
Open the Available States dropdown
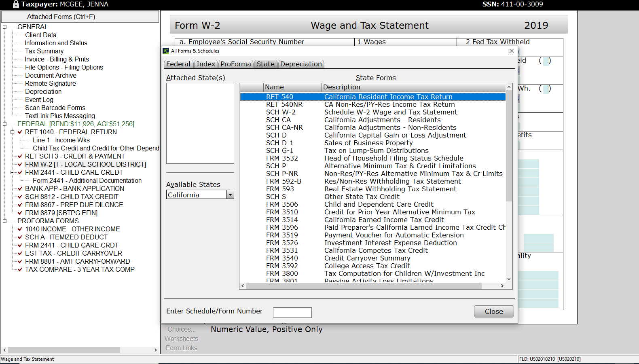pos(230,195)
